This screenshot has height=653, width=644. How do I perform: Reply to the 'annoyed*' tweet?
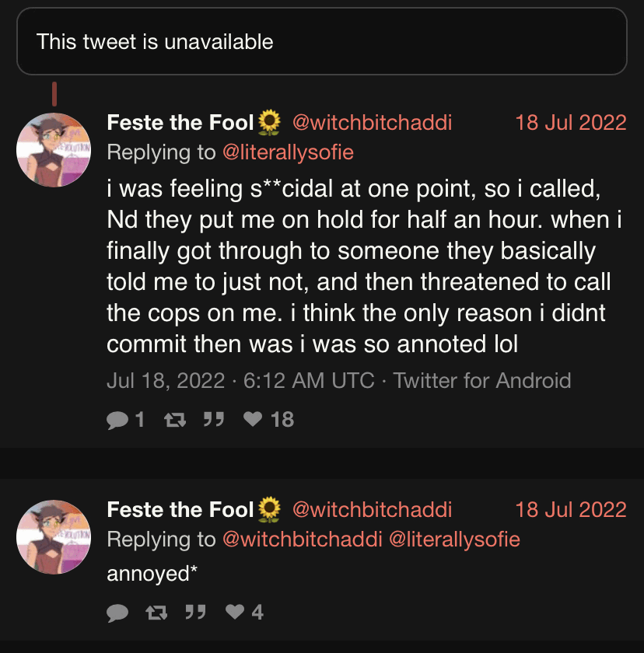[x=117, y=613]
